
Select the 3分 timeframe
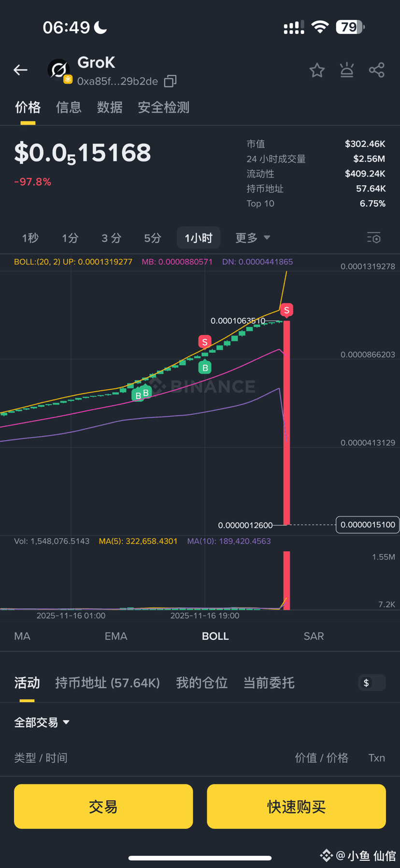click(111, 238)
